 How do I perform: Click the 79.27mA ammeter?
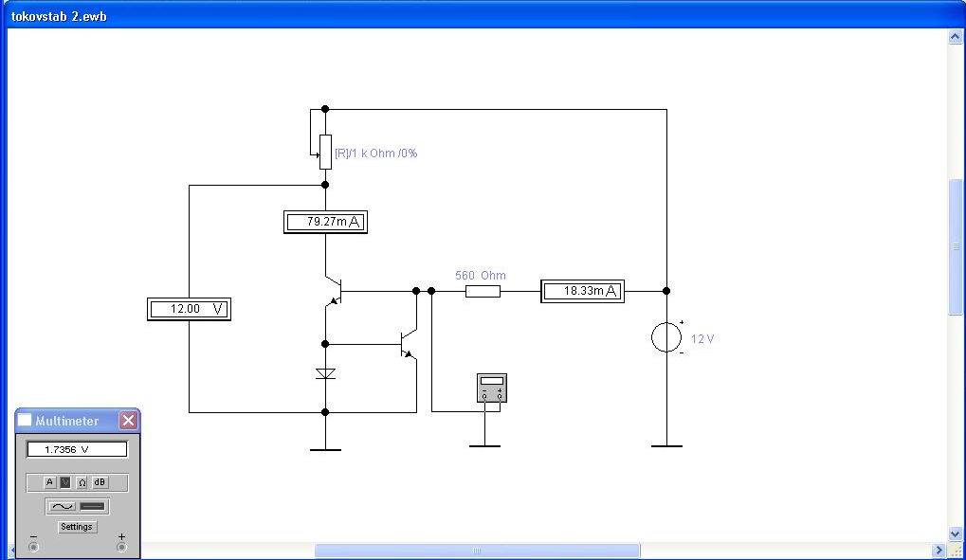tap(325, 223)
